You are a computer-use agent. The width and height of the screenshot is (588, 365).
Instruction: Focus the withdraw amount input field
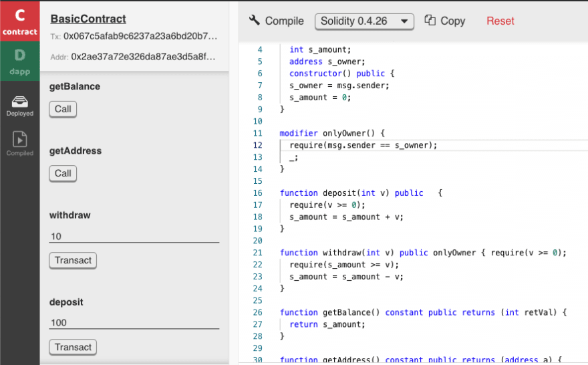tap(134, 237)
